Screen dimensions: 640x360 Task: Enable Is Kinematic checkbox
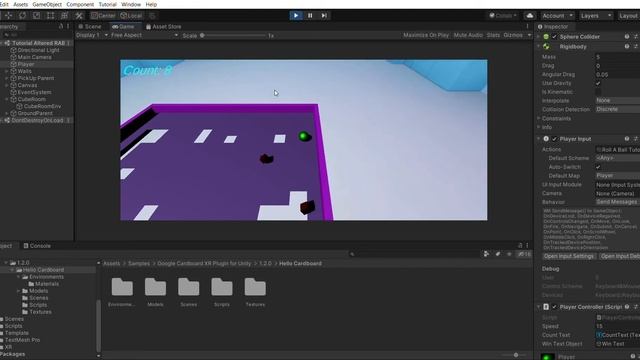(x=598, y=92)
